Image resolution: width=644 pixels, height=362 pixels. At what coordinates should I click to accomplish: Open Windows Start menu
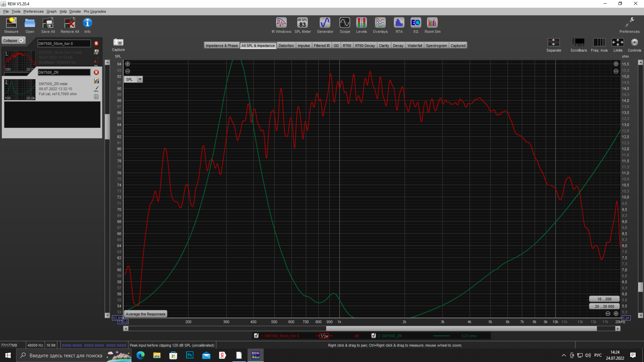8,355
